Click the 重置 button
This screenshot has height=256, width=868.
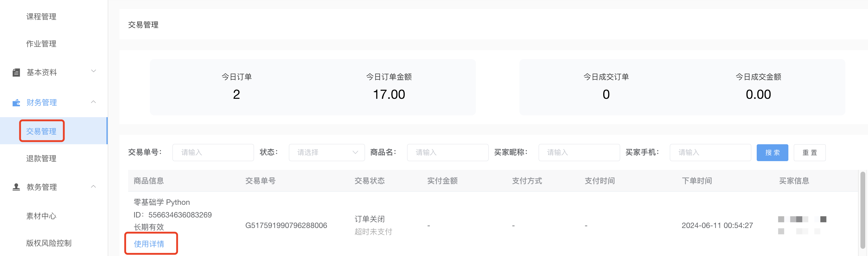pyautogui.click(x=810, y=153)
